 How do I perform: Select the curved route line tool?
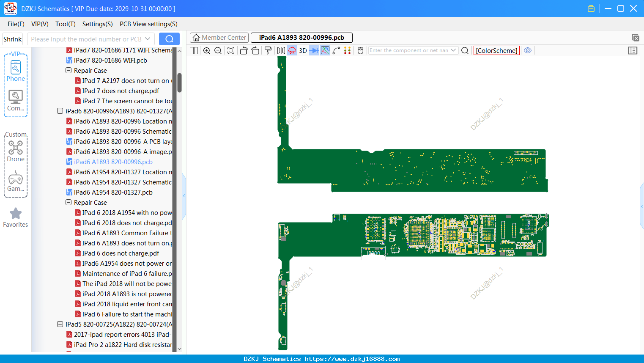click(336, 50)
